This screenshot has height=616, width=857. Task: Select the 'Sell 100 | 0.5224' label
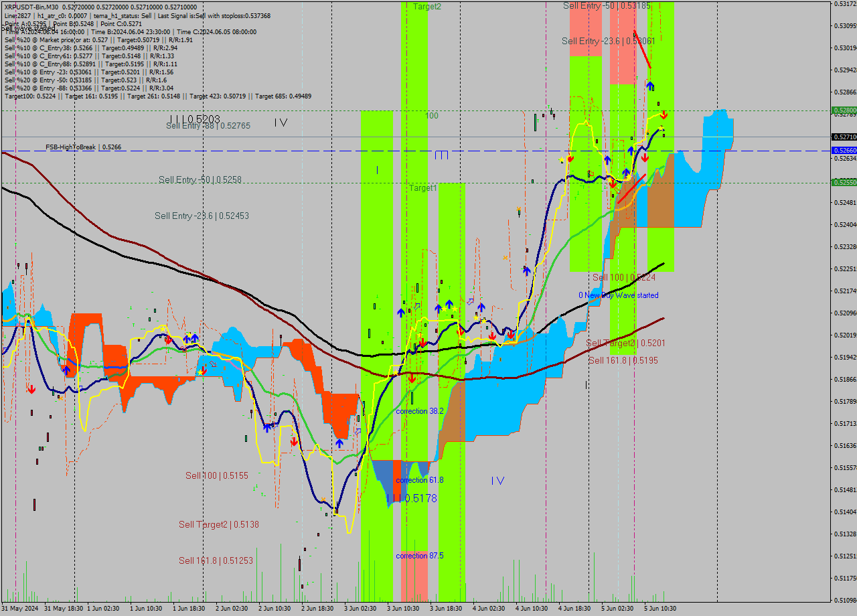(x=624, y=277)
